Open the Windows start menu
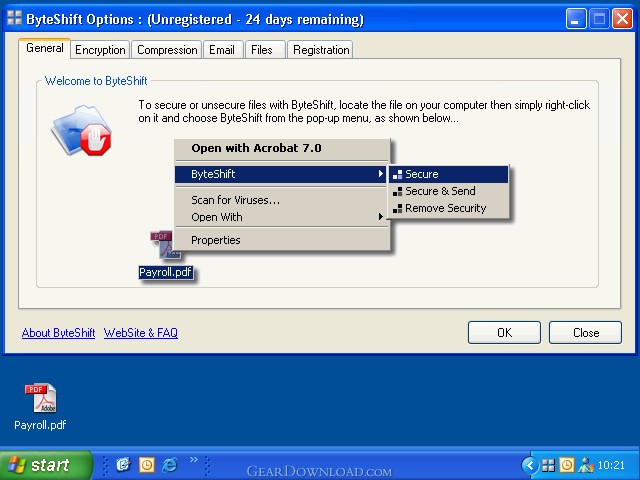 pyautogui.click(x=44, y=465)
